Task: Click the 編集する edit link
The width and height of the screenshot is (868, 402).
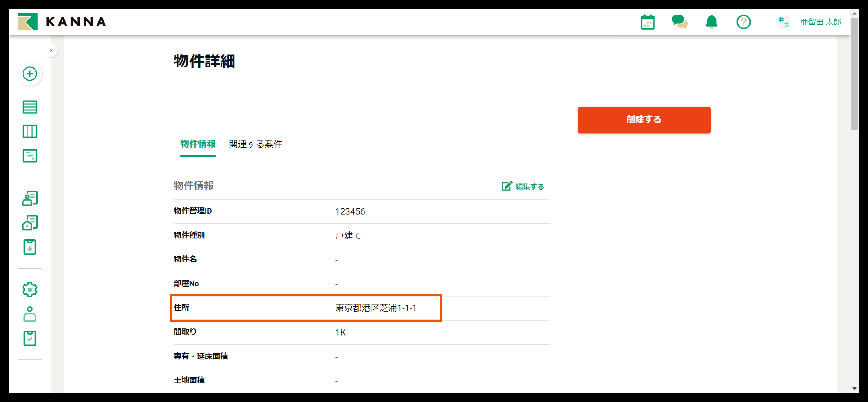Action: click(x=523, y=187)
